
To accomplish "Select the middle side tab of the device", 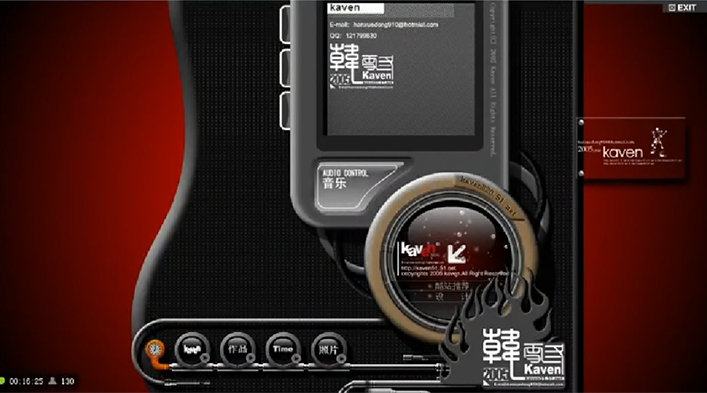I will pyautogui.click(x=285, y=68).
